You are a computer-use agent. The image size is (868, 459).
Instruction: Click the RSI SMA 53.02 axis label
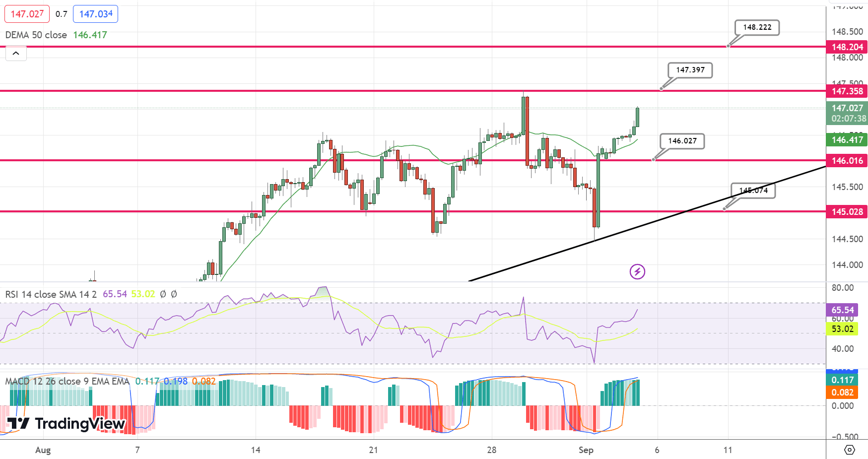842,329
